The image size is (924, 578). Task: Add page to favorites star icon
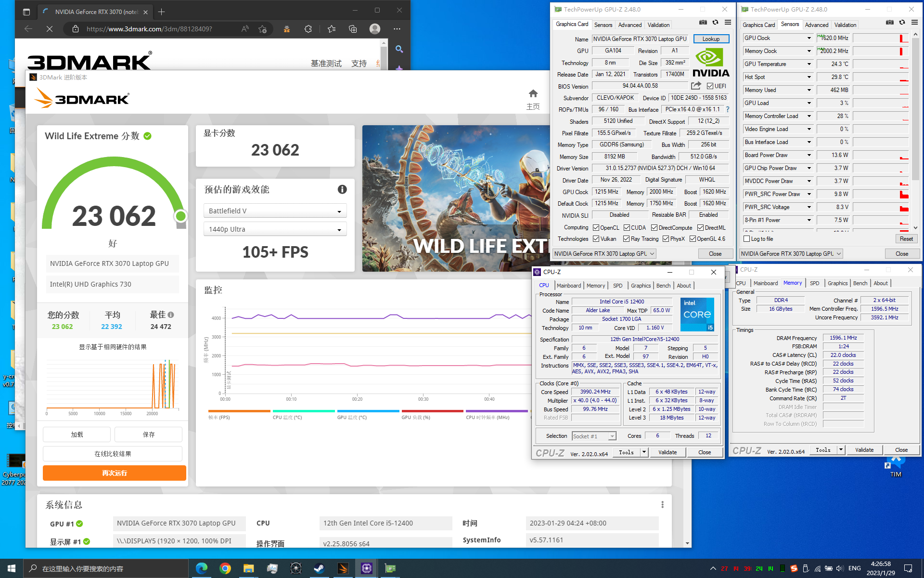click(x=262, y=29)
